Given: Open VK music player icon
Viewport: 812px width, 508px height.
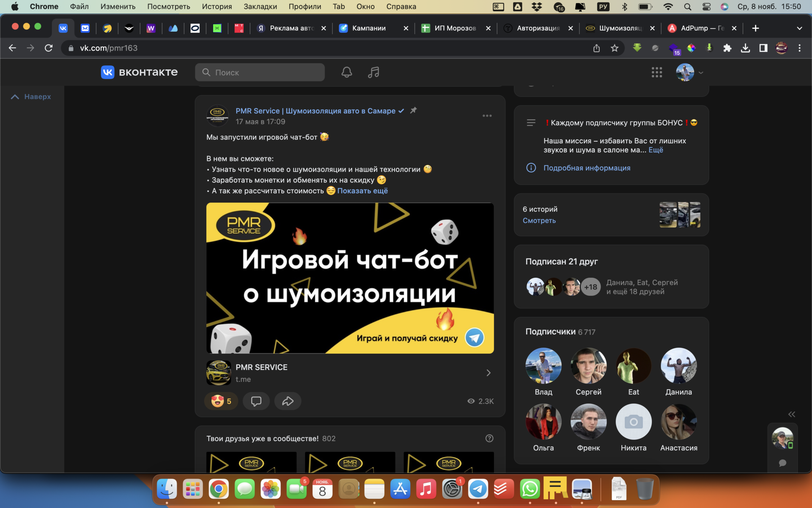Looking at the screenshot, I should tap(373, 72).
